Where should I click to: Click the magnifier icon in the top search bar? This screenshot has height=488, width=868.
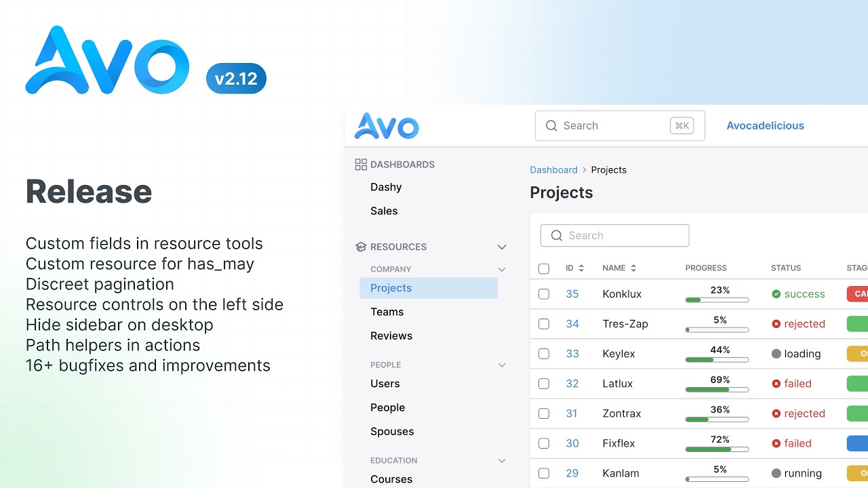551,126
